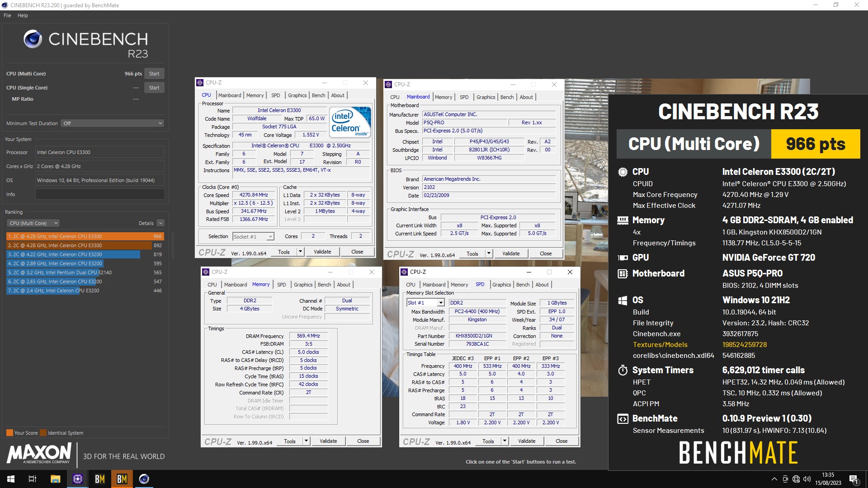Switch to Memory tab in SPD window

pos(459,285)
